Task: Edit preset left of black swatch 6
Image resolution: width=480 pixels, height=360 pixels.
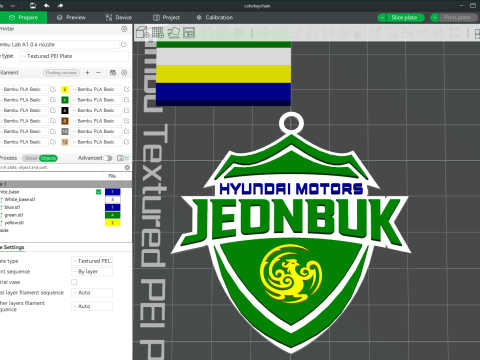Action: [53, 110]
